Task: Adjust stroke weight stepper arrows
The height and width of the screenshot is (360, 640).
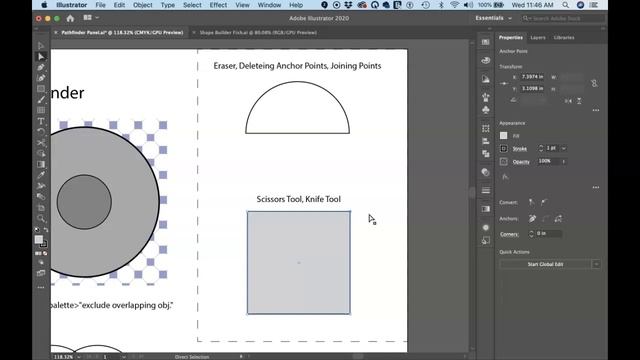Action: click(x=541, y=148)
